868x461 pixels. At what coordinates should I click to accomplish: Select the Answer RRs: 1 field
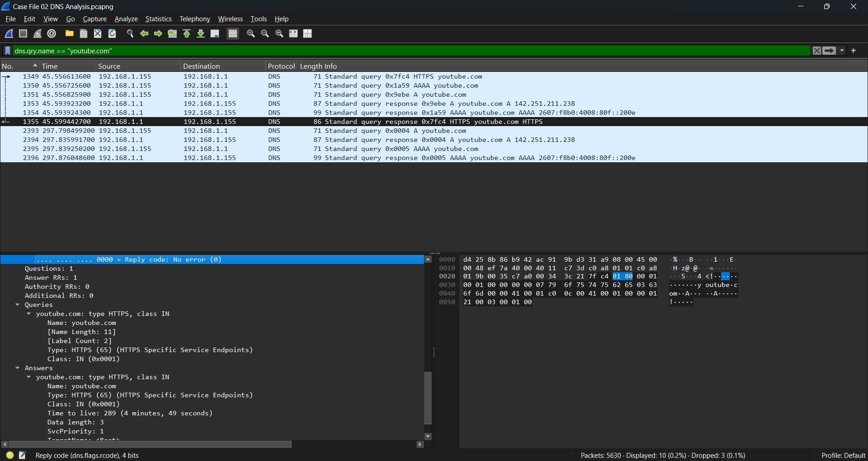(51, 278)
